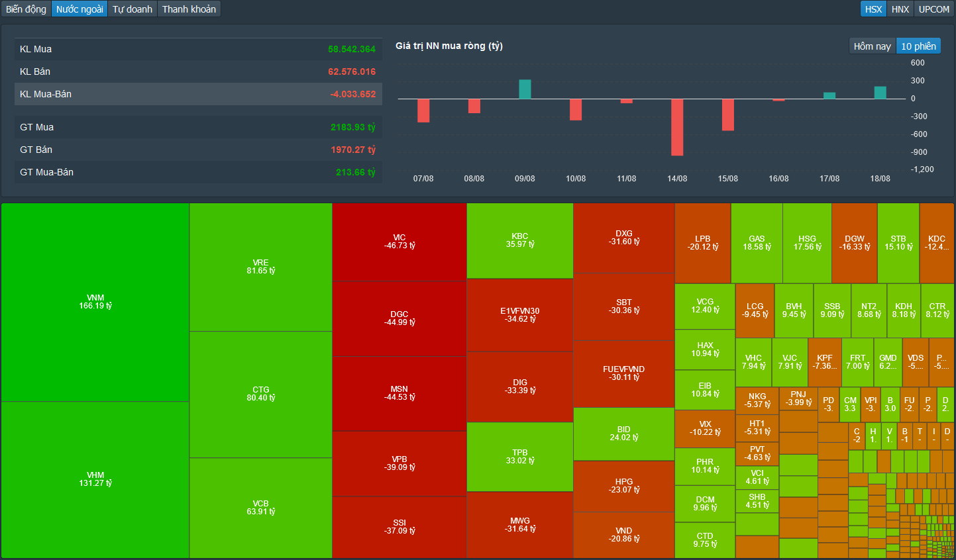This screenshot has height=560, width=956.
Task: Switch exchange to UPCOM
Action: click(x=934, y=9)
